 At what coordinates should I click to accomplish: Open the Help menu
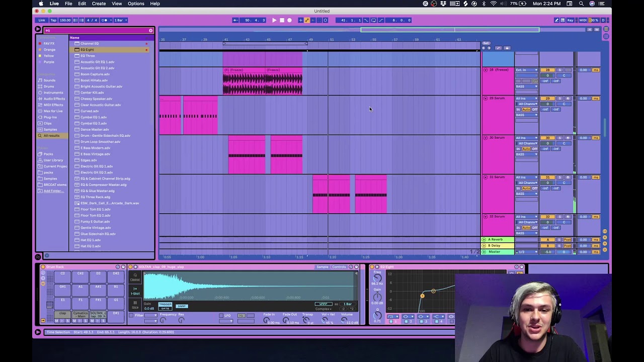click(155, 4)
